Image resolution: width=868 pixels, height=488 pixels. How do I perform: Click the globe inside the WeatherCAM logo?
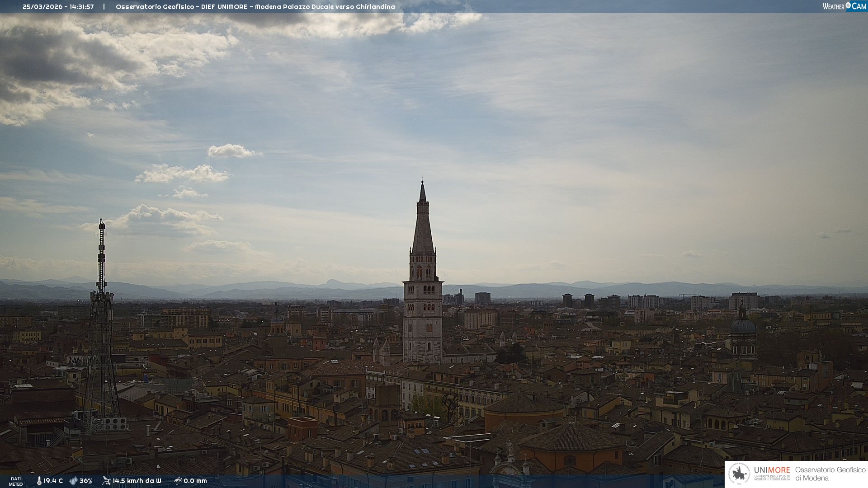click(x=848, y=5)
